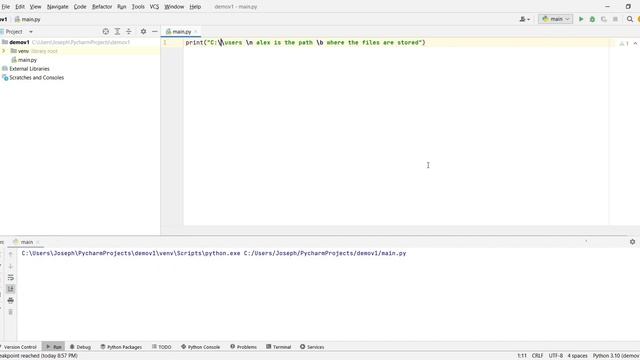
Task: Click the up chevron beside warning indicator
Action: click(635, 43)
